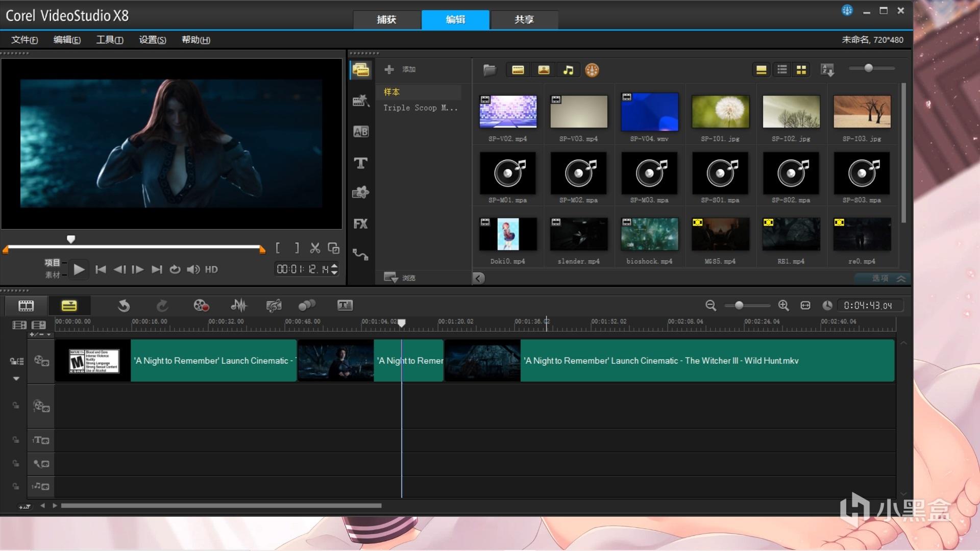980x551 pixels.
Task: Open the 帮助(H) menu
Action: [196, 40]
